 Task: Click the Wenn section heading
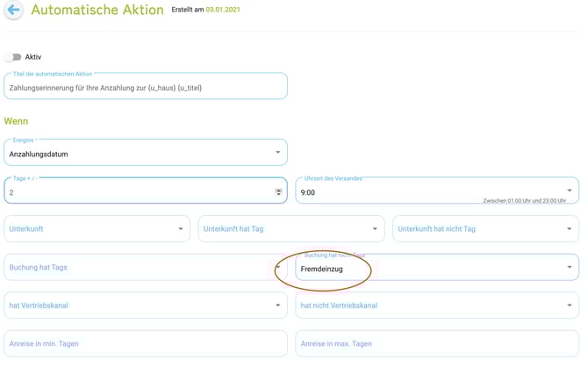coord(16,121)
